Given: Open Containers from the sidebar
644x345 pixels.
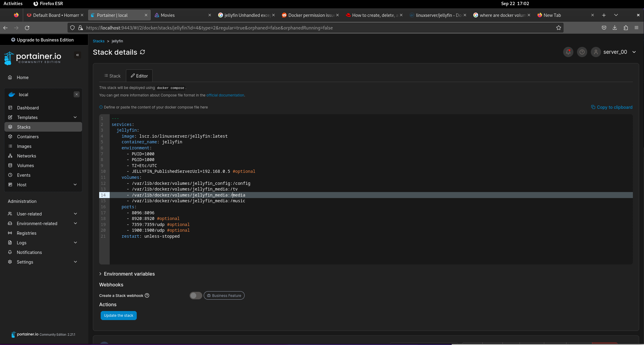Looking at the screenshot, I should (x=28, y=137).
